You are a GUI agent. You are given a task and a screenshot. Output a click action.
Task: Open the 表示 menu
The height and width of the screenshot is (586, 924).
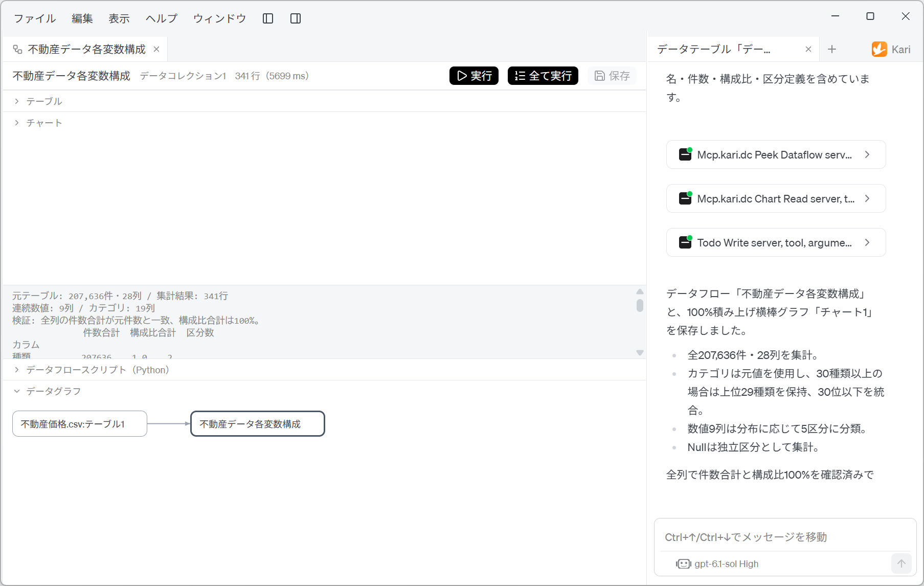119,18
